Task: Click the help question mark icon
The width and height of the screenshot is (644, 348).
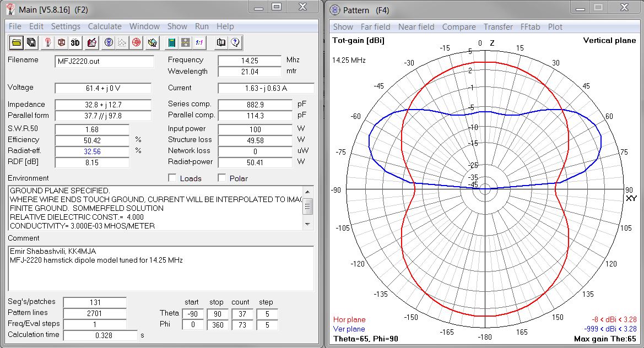Action: pyautogui.click(x=236, y=42)
